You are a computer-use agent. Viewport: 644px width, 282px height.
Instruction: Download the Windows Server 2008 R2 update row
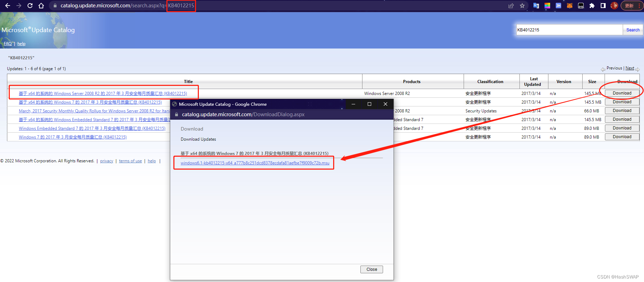coord(622,93)
